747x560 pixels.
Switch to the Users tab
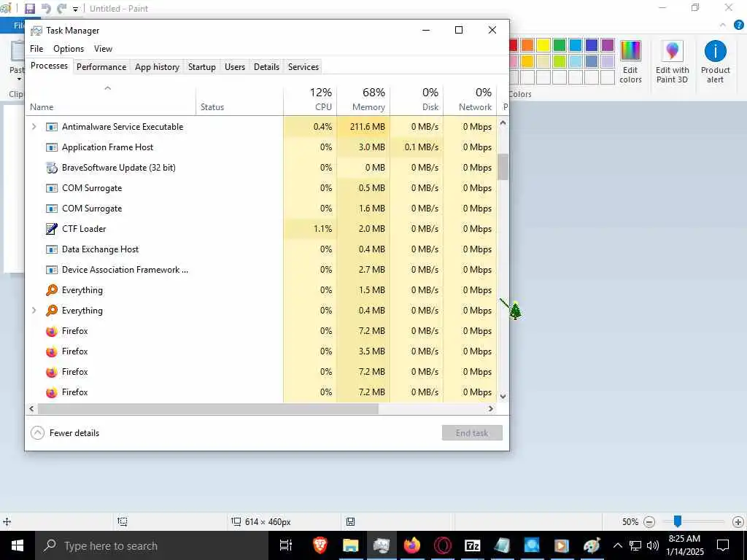point(235,66)
